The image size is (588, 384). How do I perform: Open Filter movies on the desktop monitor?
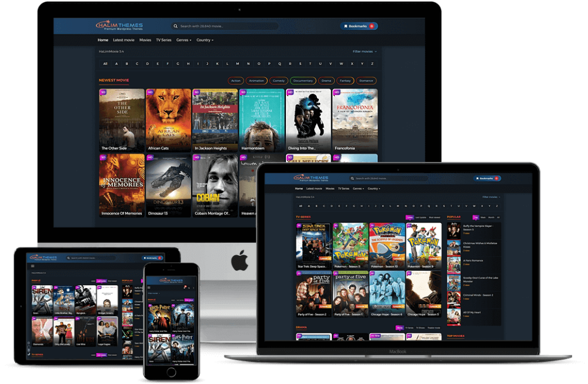(x=365, y=52)
